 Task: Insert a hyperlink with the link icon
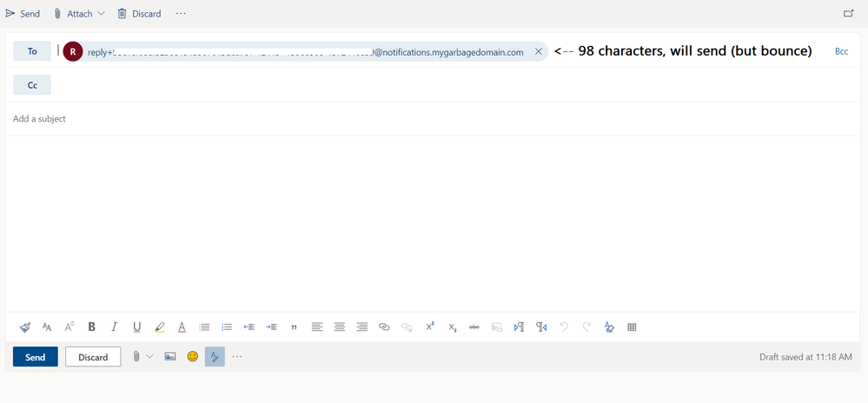point(384,327)
